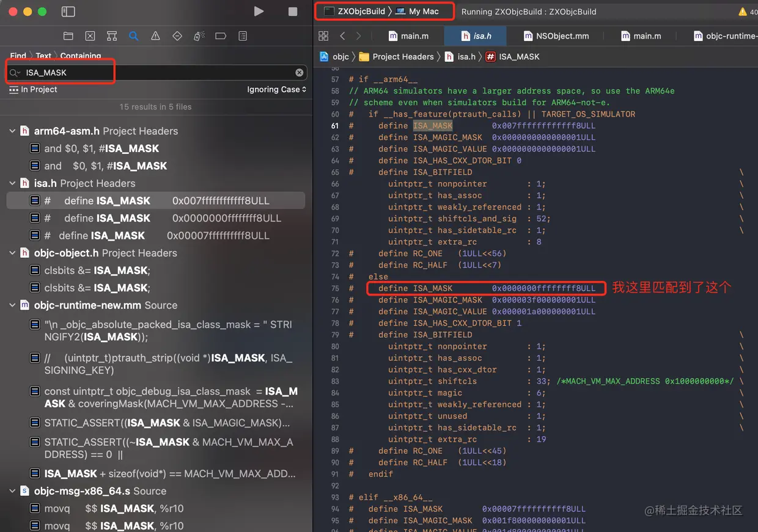Viewport: 758px width, 532px height.
Task: Click the build status 'Running ZXObjcBuild' text
Action: (x=529, y=12)
